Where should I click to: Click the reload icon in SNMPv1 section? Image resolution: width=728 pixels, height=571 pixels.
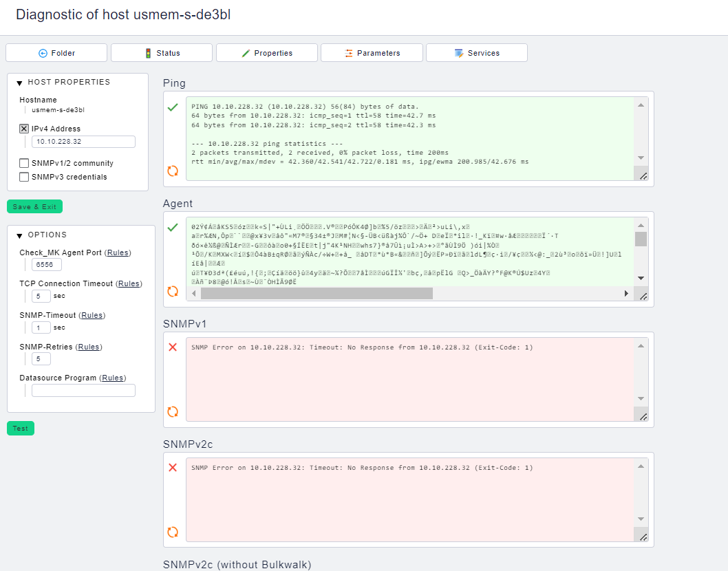pos(173,411)
